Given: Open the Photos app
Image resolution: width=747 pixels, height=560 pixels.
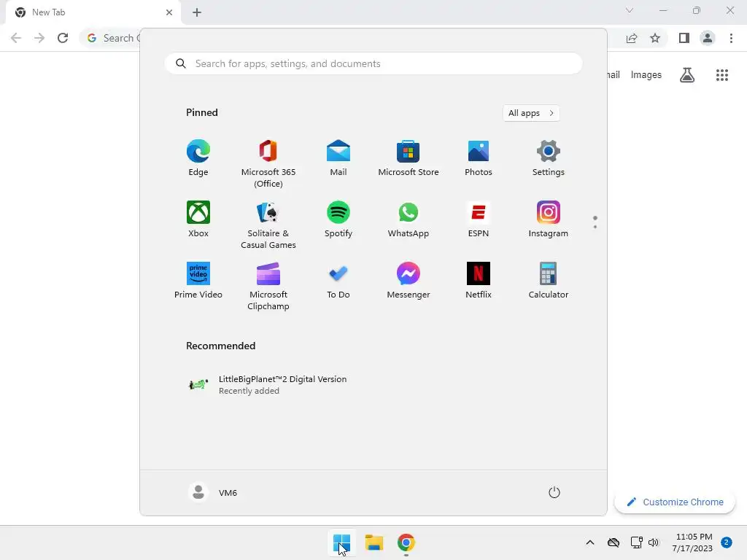Looking at the screenshot, I should point(479,158).
